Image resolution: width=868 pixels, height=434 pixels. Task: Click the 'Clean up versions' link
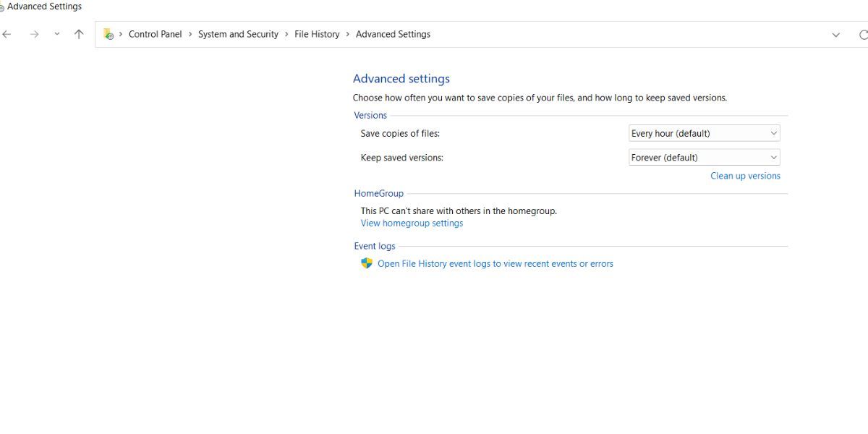pyautogui.click(x=745, y=176)
